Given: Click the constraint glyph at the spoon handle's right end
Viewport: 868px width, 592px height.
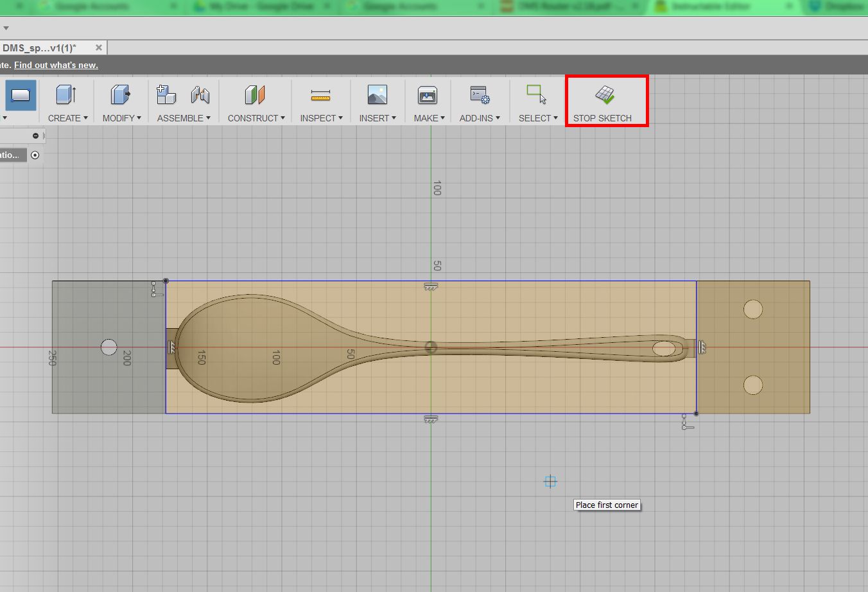Looking at the screenshot, I should [x=702, y=347].
